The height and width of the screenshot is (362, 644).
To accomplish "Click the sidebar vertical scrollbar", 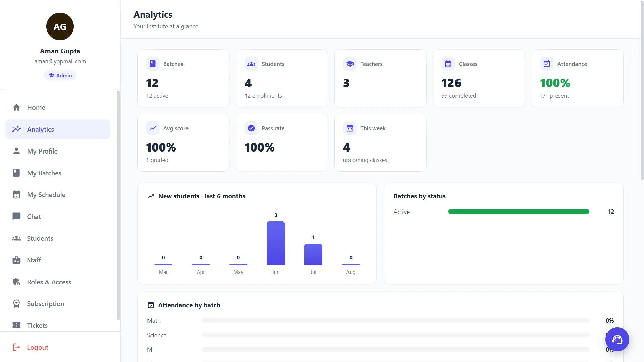I will pyautogui.click(x=118, y=205).
